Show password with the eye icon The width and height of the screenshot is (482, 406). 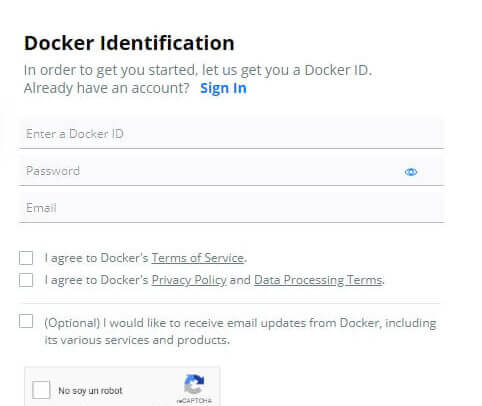pos(411,172)
